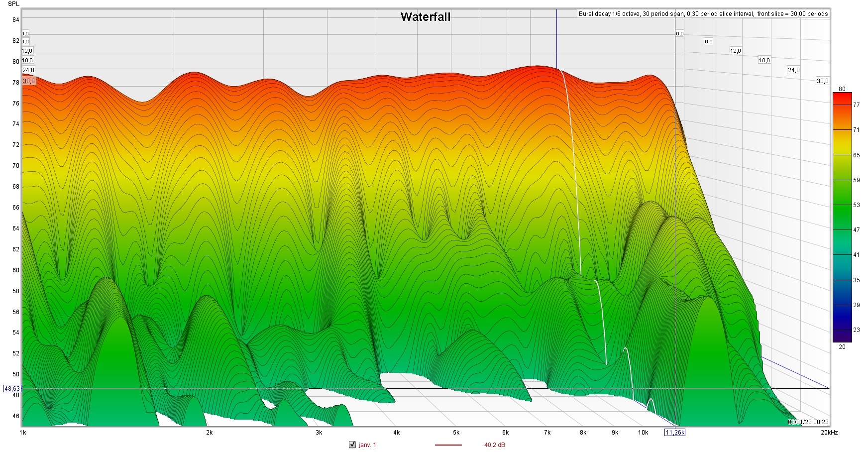Click the 46 SPL axis label
Viewport: 868px width, 452px height.
pos(16,416)
